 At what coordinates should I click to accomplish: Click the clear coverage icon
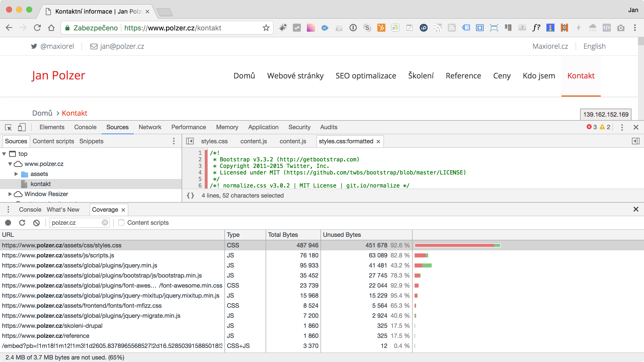[x=36, y=223]
